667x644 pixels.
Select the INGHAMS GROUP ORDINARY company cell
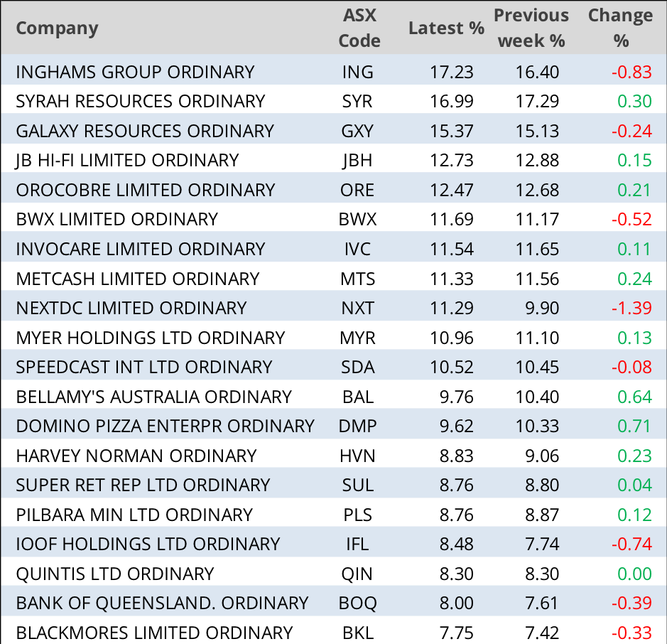(x=135, y=72)
